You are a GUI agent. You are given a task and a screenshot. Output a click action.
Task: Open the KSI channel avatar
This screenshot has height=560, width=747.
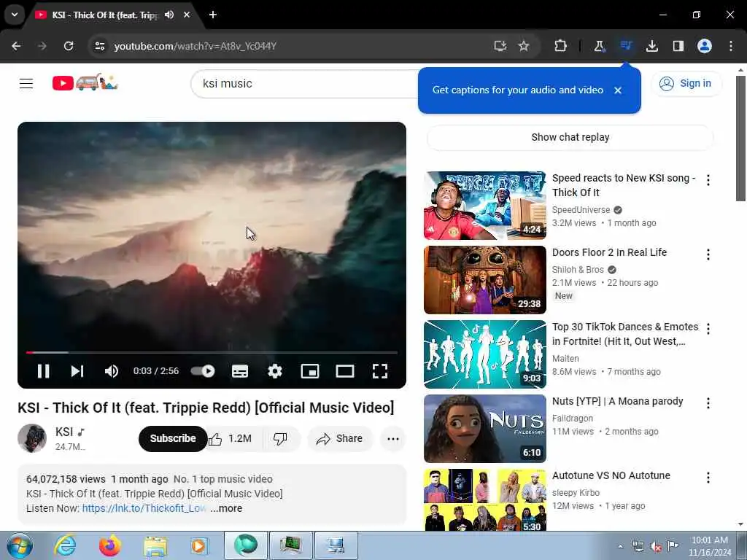point(32,438)
